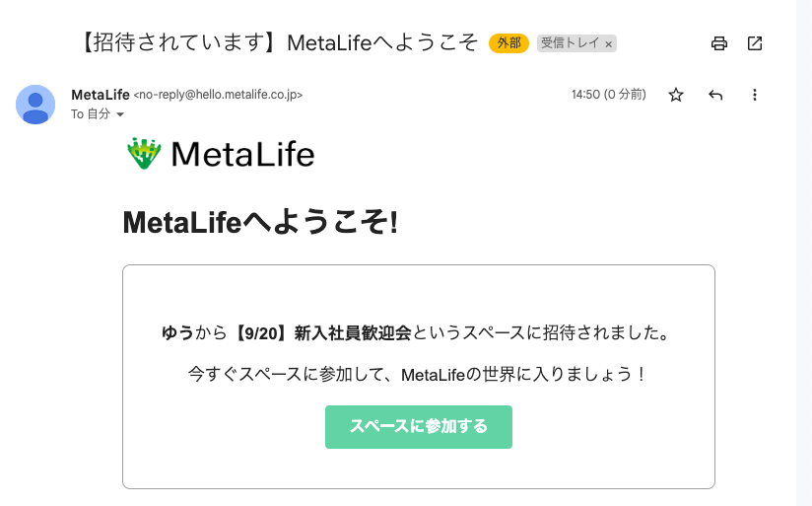
Task: Remove the 受信トレイ label with the x
Action: coord(609,44)
